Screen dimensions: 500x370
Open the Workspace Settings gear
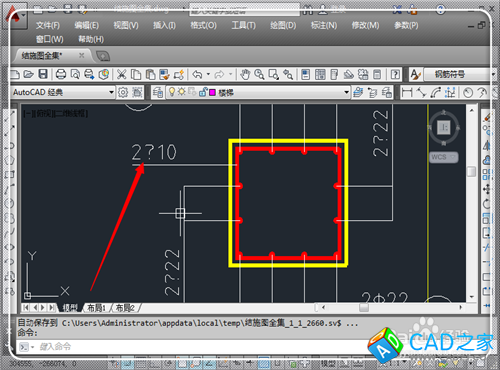123,92
